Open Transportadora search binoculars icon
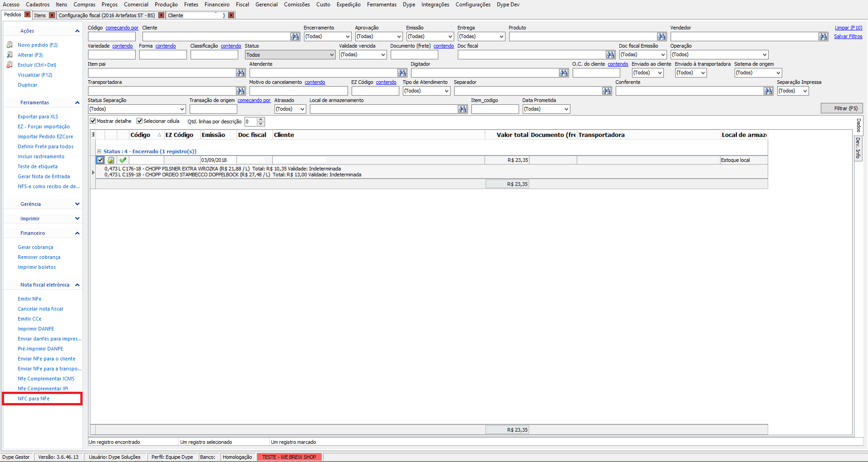The height and width of the screenshot is (462, 868). (240, 91)
